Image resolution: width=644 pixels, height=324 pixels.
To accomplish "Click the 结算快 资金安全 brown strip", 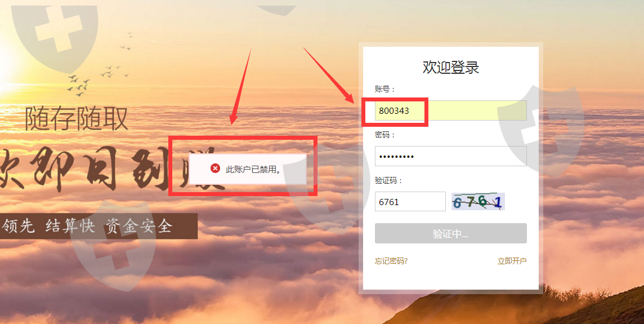I will point(99,226).
